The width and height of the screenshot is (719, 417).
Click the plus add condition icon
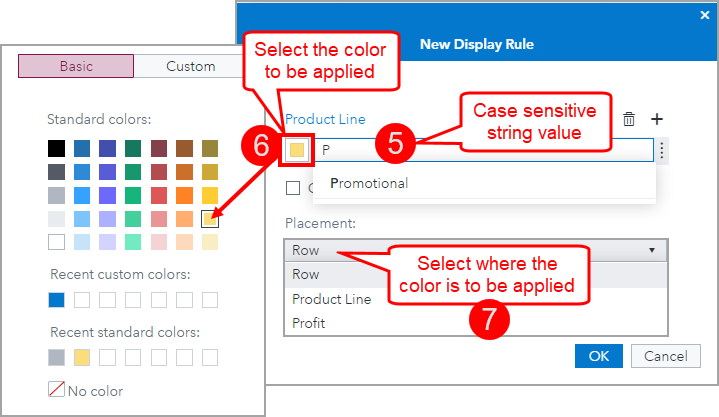(x=657, y=119)
